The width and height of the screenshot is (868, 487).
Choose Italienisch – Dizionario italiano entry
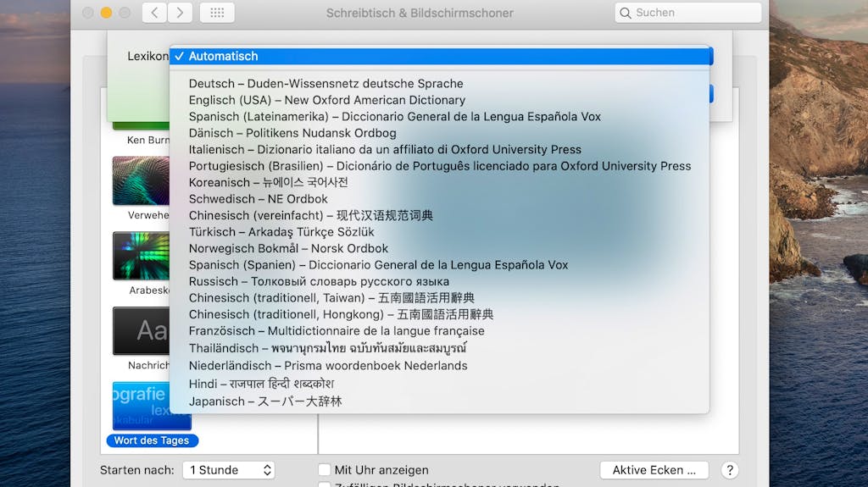pos(440,149)
